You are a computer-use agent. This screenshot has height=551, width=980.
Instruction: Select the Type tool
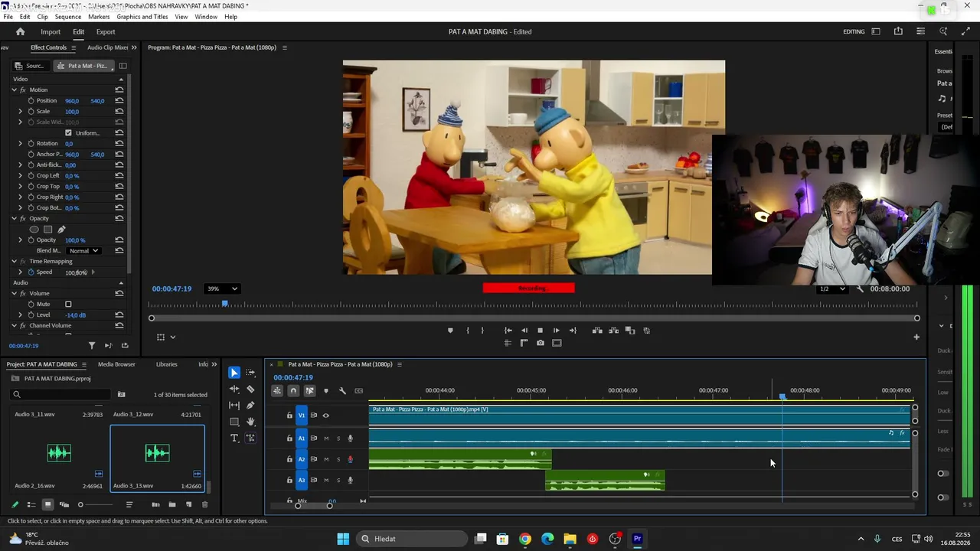[x=234, y=438]
